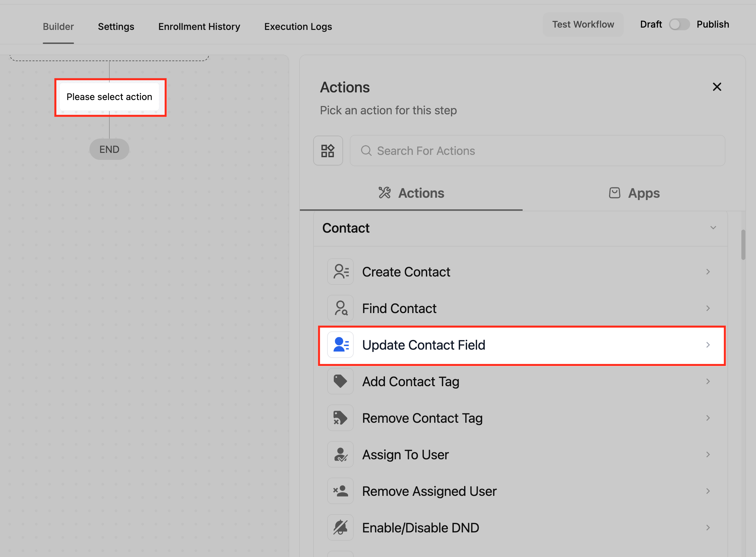Screen dimensions: 756x557
Task: Click the Remove Contact Tag icon
Action: point(340,418)
